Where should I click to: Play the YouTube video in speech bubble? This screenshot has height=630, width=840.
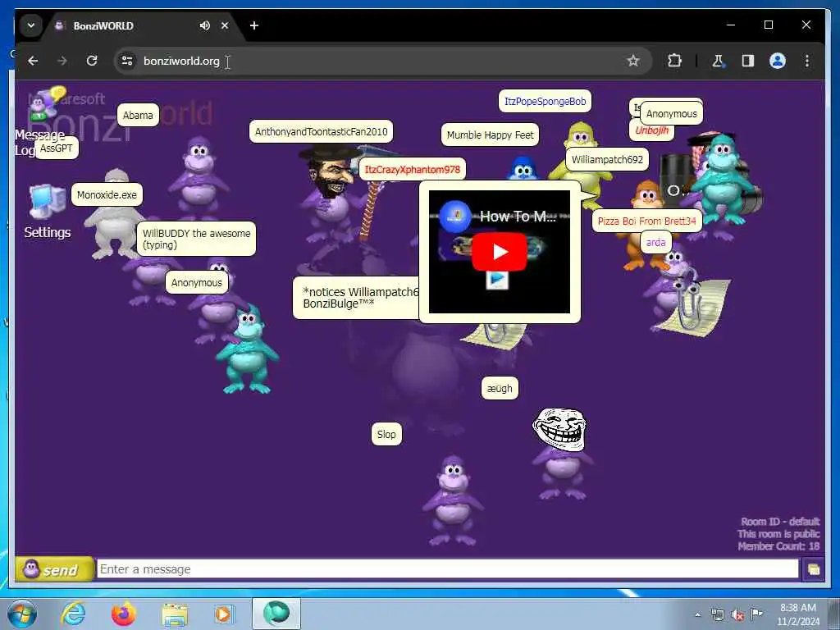499,252
